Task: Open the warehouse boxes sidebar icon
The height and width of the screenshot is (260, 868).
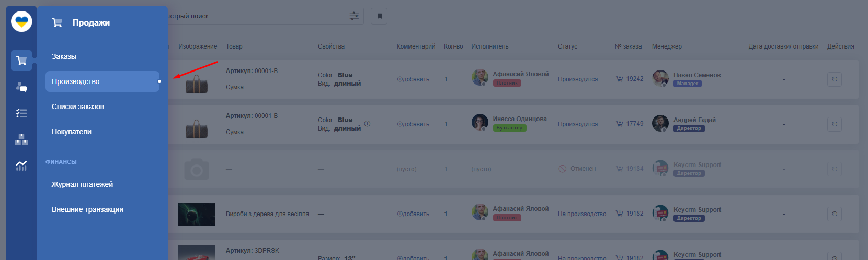Action: (x=21, y=139)
